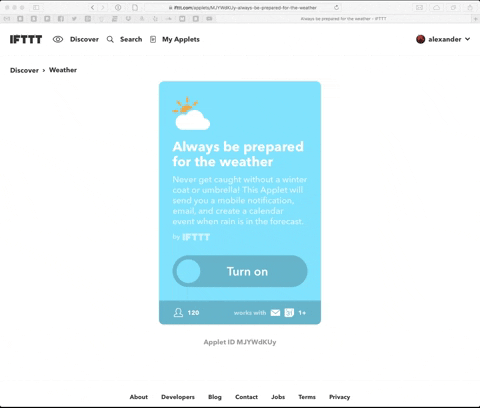Image resolution: width=480 pixels, height=408 pixels.
Task: Click the Twitter favorites bar icon
Action: [74, 19]
